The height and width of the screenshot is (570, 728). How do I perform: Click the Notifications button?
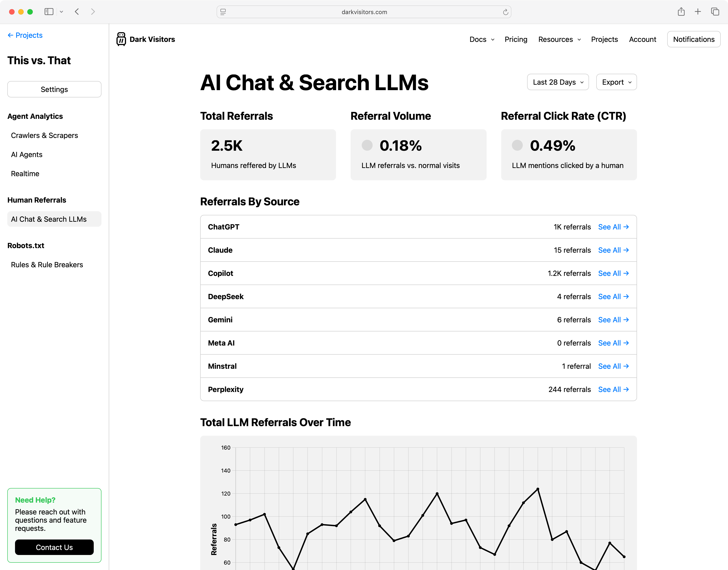click(694, 39)
